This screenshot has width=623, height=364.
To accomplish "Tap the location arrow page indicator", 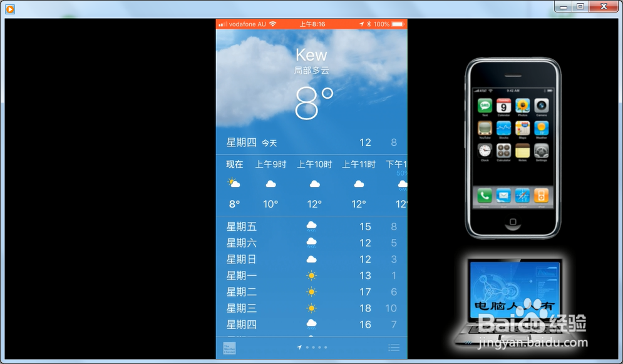I will click(299, 347).
